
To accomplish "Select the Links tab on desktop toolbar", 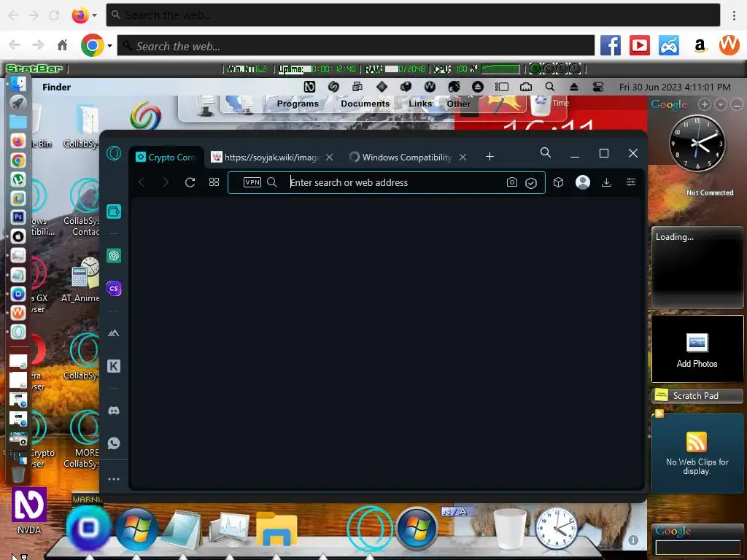I will click(420, 104).
